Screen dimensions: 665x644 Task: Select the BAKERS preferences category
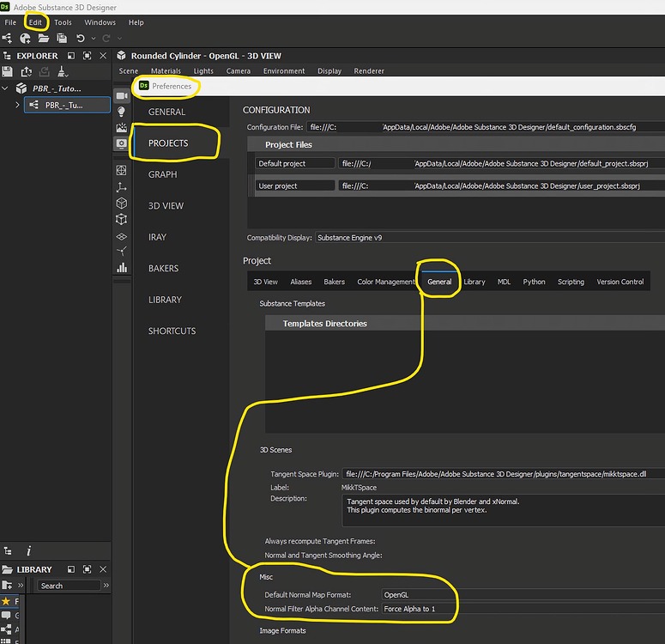[x=163, y=269]
